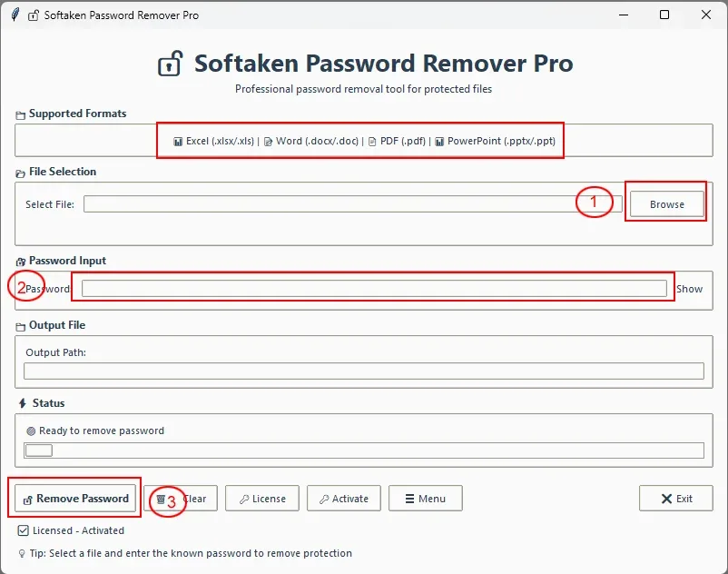The height and width of the screenshot is (574, 728).
Task: Click the Word document format icon
Action: tap(268, 142)
